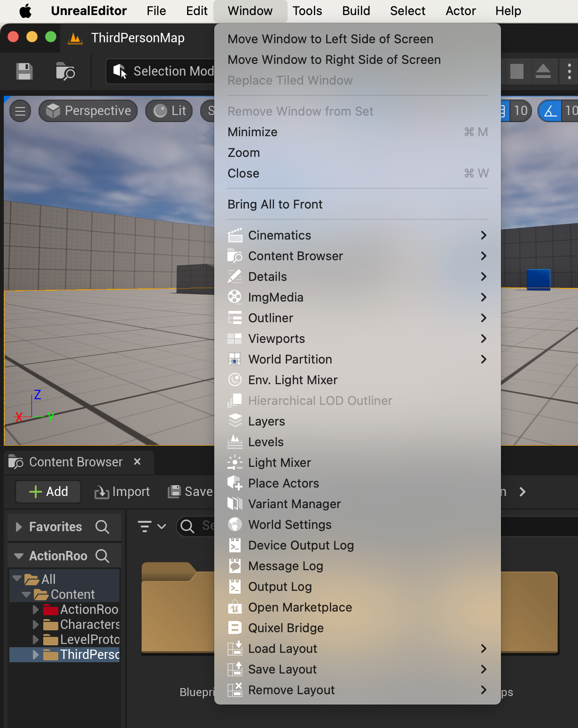
Task: Open the Place Actors panel
Action: (x=358, y=483)
